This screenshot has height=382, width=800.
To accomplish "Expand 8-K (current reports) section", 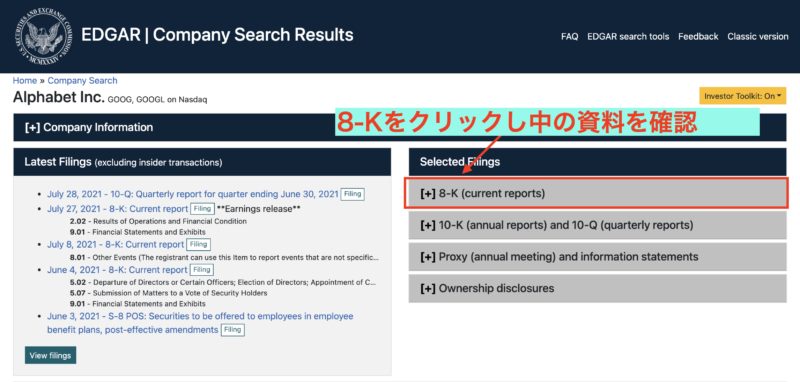I will click(x=597, y=193).
